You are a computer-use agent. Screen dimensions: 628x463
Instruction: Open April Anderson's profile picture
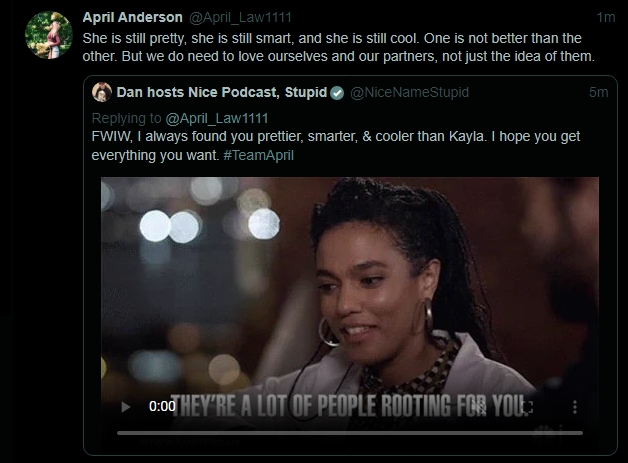click(x=48, y=35)
